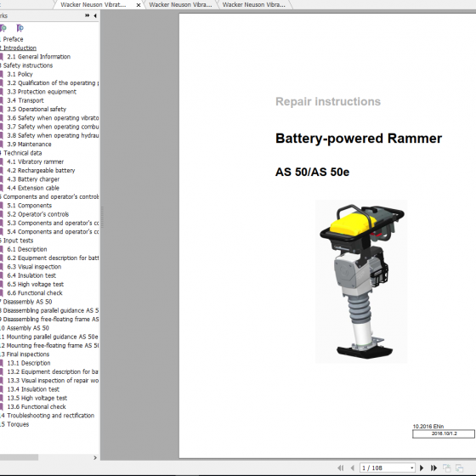Open the page number dropdown

pyautogui.click(x=412, y=467)
